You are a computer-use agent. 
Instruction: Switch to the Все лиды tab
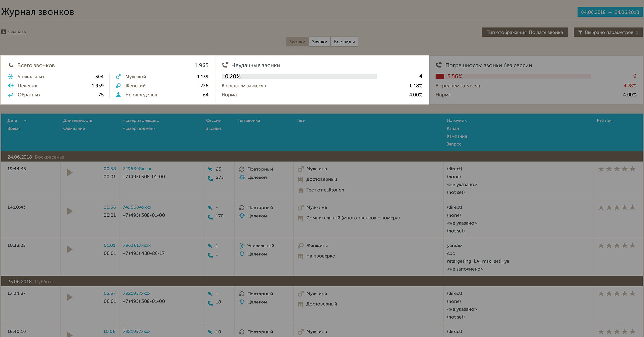344,42
